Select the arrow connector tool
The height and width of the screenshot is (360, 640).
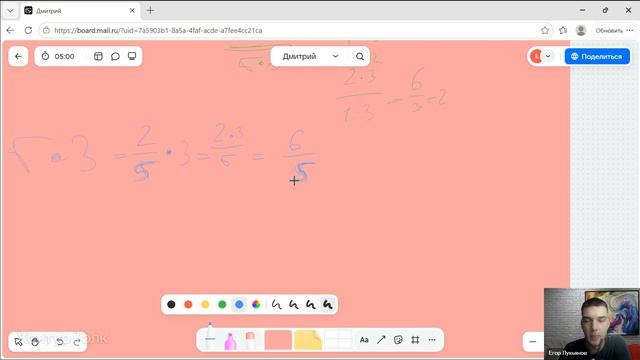tap(381, 340)
